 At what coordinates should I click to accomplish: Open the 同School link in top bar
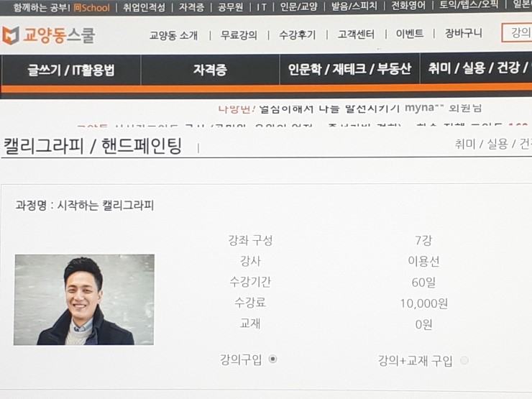click(92, 8)
